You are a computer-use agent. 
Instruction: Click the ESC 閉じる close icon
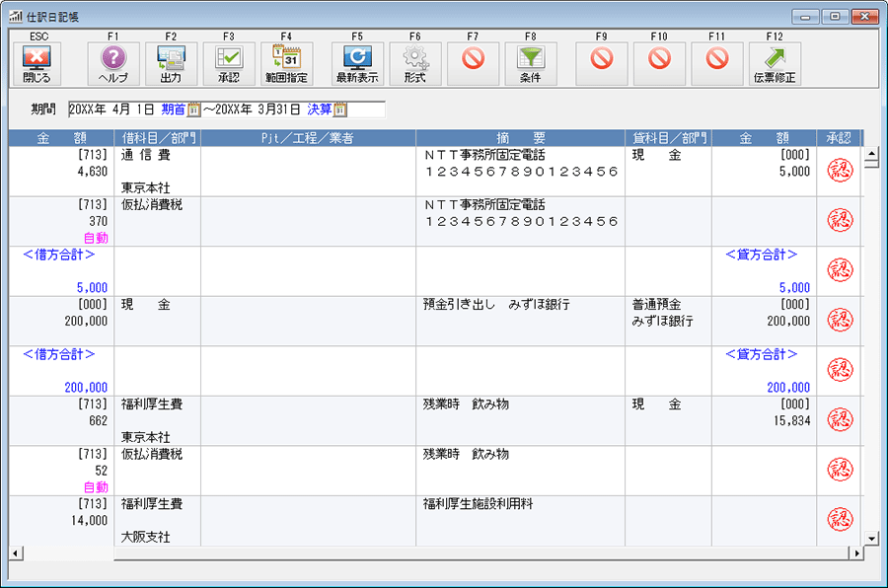point(37,63)
